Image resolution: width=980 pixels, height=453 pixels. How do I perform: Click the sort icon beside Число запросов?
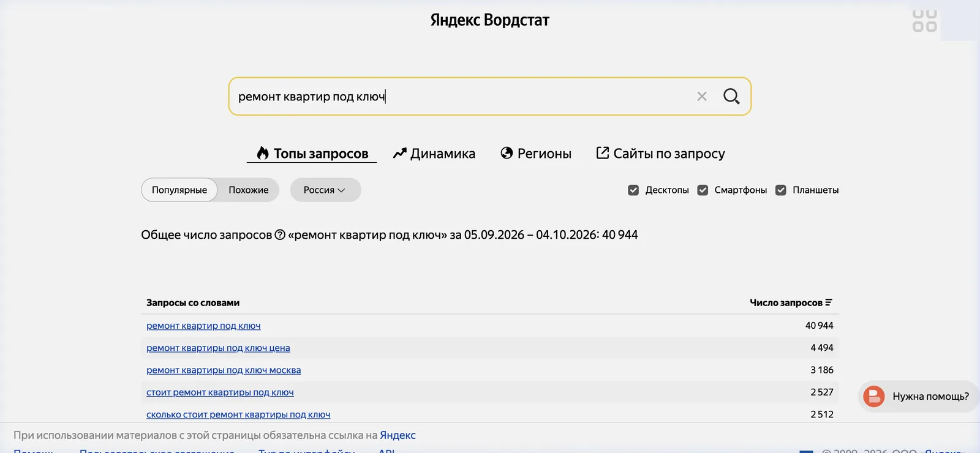pyautogui.click(x=829, y=302)
